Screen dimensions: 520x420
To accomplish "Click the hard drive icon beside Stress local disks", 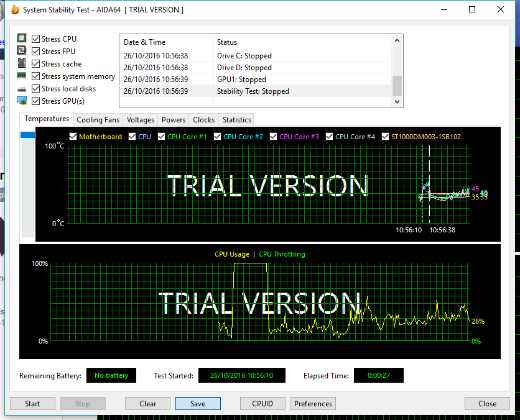I will [x=22, y=89].
